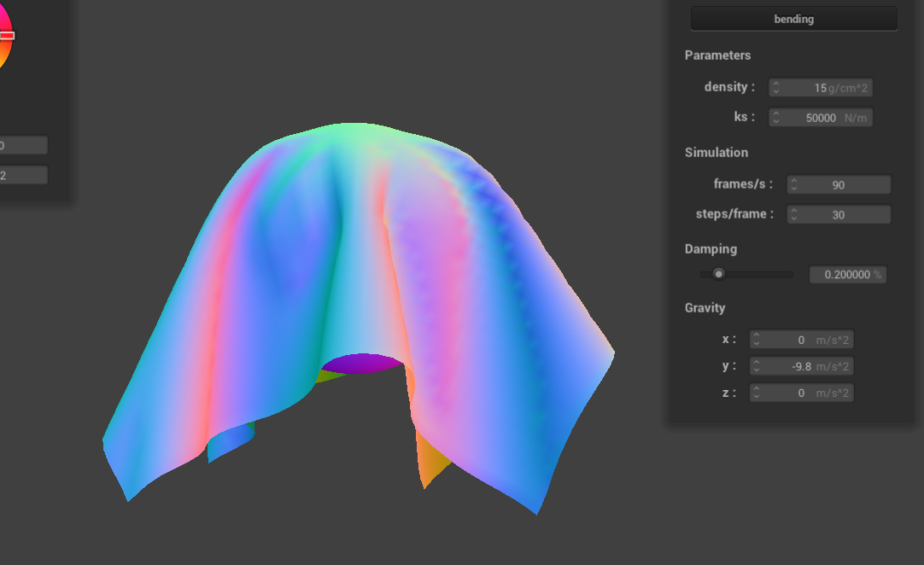924x565 pixels.
Task: Click the purple sphere under the cloth
Action: click(x=364, y=363)
